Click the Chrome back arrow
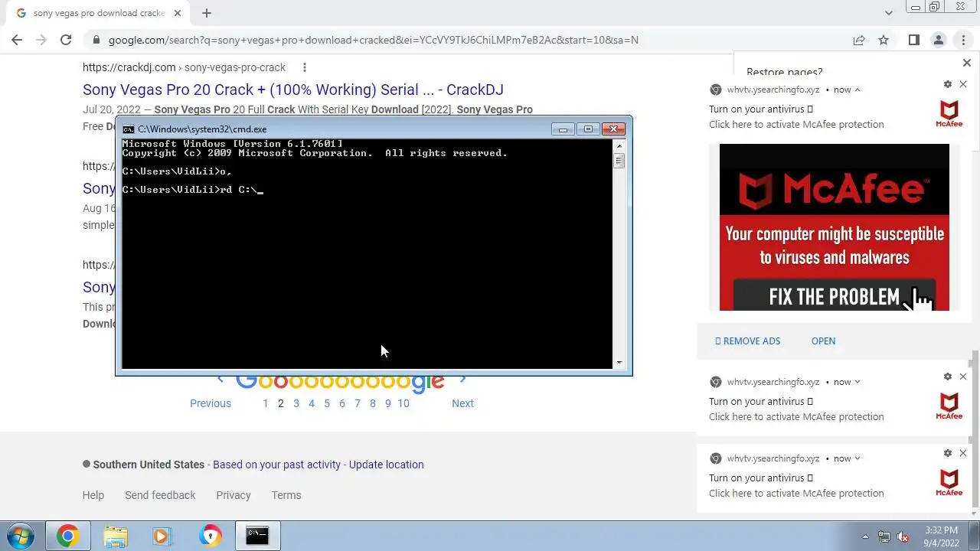Image resolution: width=980 pixels, height=551 pixels. pyautogui.click(x=17, y=40)
